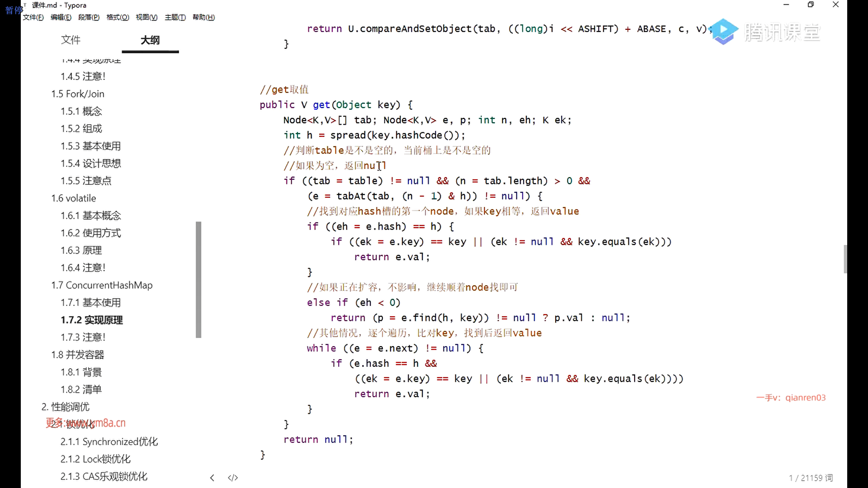Screen dimensions: 868x488
Task: Select the 大纲 outline tab
Action: (150, 40)
